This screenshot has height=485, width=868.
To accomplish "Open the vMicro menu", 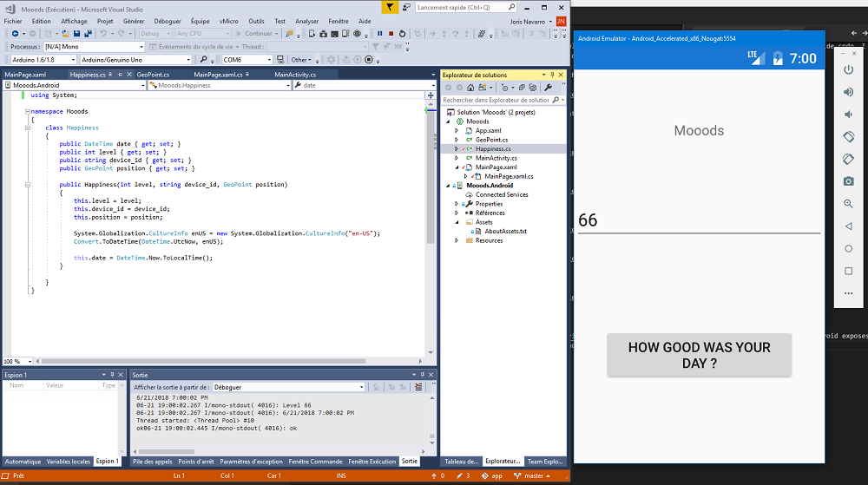I will coord(228,21).
